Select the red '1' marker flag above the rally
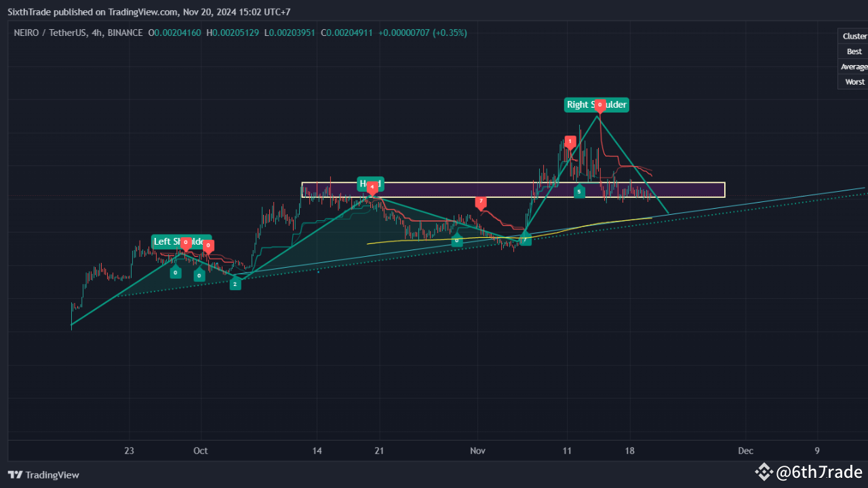Viewport: 868px width, 488px height. click(570, 142)
